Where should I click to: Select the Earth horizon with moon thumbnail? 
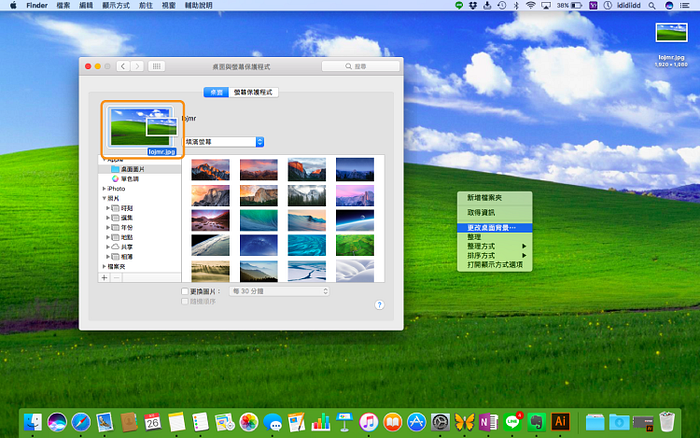355,221
